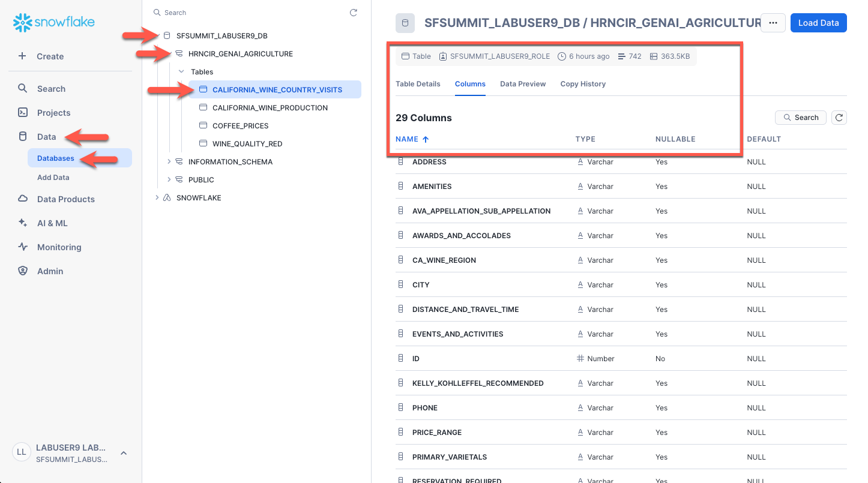Sort columns by NAME descending
The width and height of the screenshot is (868, 483).
(412, 139)
